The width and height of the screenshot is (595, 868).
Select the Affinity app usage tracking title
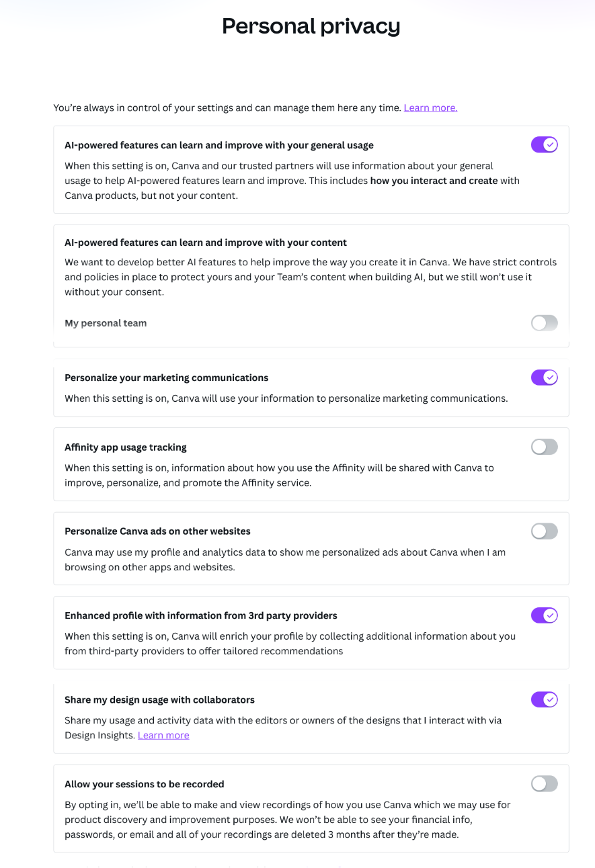[126, 447]
